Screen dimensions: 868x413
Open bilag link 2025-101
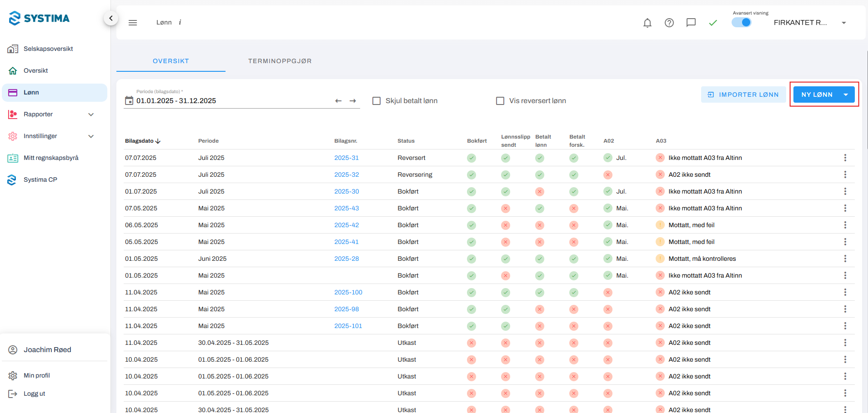348,326
